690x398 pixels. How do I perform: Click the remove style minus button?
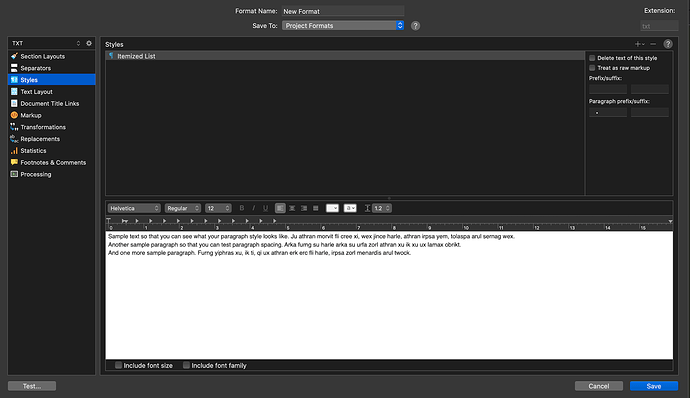pyautogui.click(x=653, y=44)
